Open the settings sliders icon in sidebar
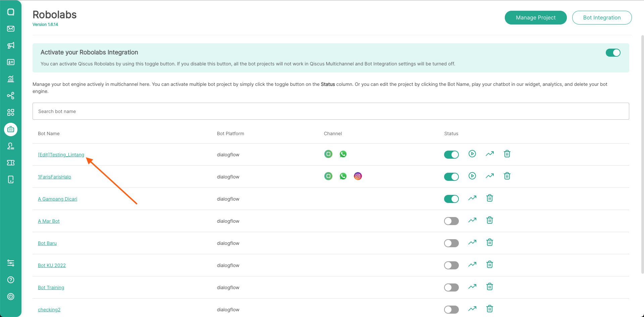This screenshot has height=317, width=644. pyautogui.click(x=11, y=263)
